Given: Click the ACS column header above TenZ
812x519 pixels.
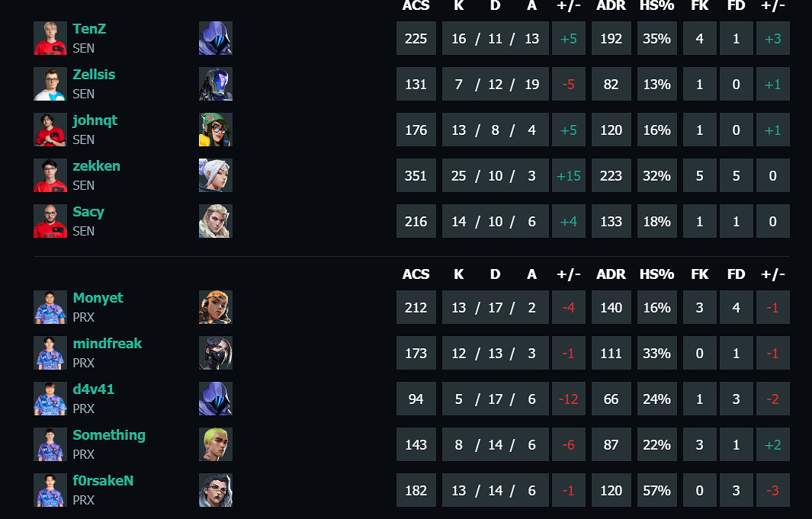Looking at the screenshot, I should pos(416,6).
